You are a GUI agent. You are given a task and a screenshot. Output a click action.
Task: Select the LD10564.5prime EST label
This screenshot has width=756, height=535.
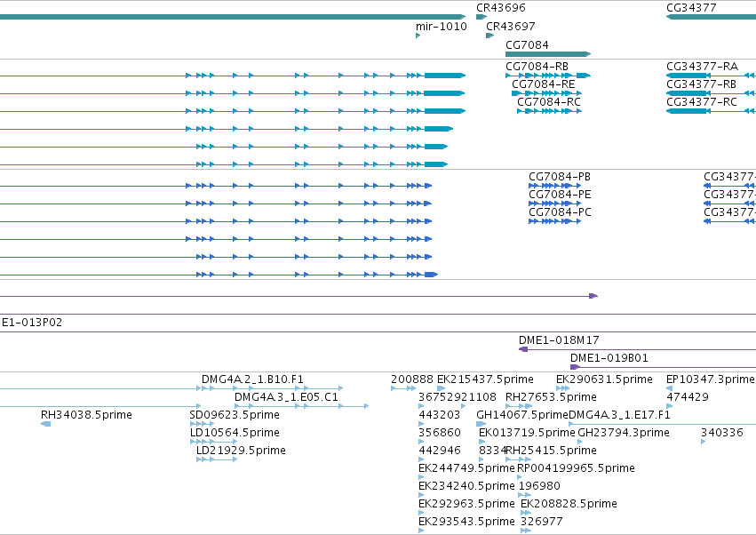click(235, 433)
